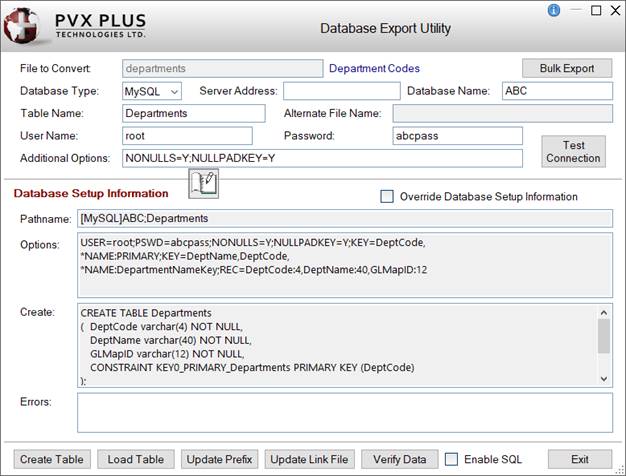The width and height of the screenshot is (626, 476).
Task: Focus the Server Address input field
Action: (x=341, y=91)
